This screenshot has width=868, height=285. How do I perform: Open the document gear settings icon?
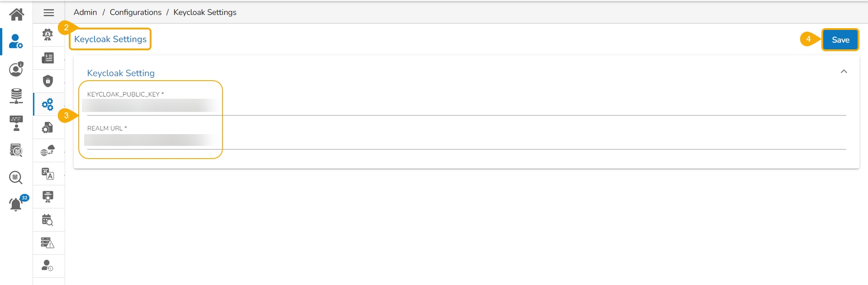click(48, 128)
